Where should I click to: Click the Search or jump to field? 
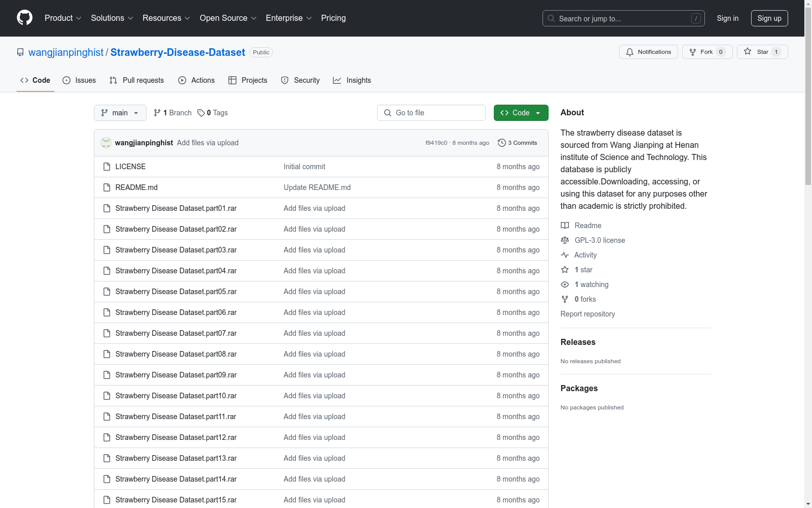(x=624, y=18)
